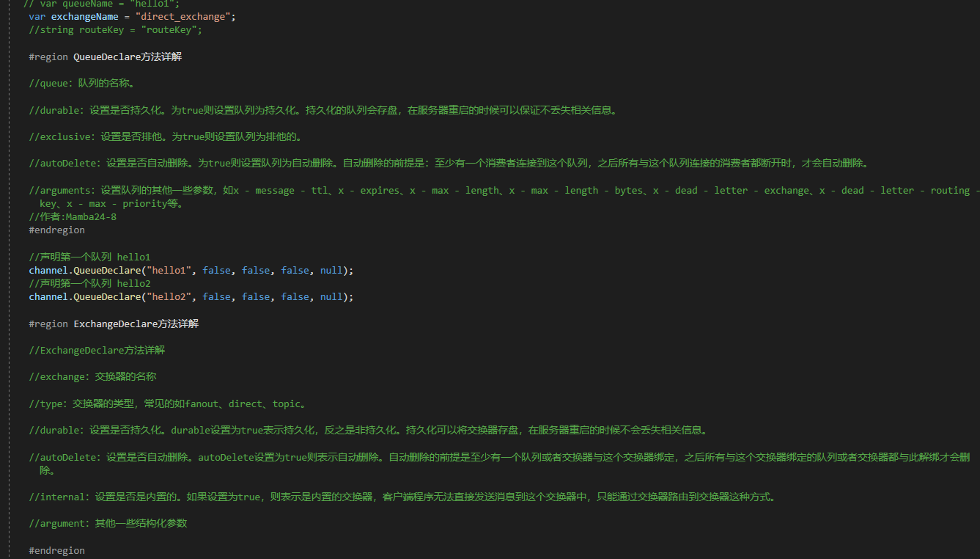
Task: Click the //ExchangeDeclare方法详解 comment line
Action: click(97, 350)
